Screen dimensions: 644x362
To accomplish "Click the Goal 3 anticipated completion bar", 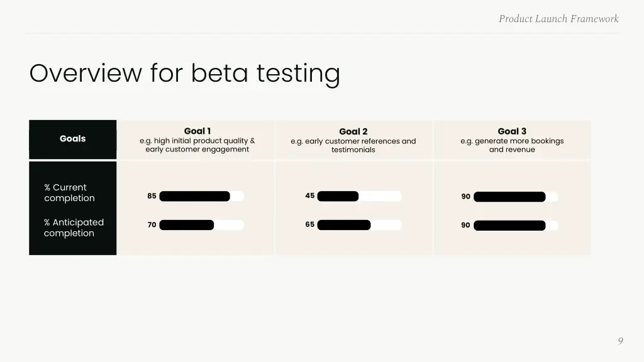I will (516, 226).
